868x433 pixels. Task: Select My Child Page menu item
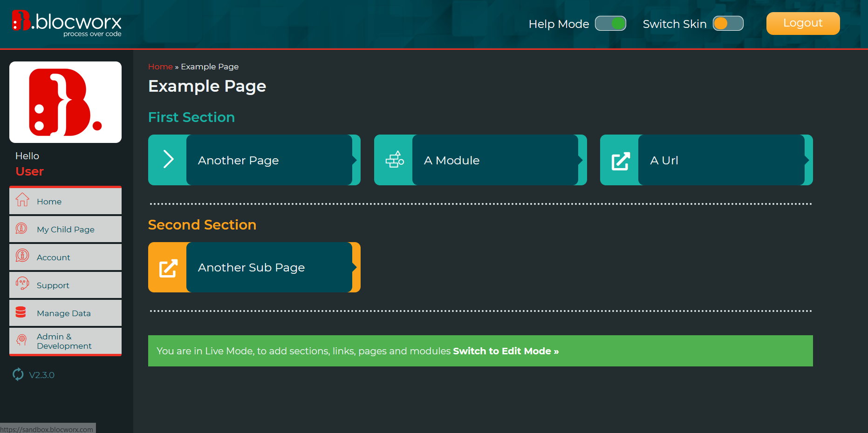(65, 229)
